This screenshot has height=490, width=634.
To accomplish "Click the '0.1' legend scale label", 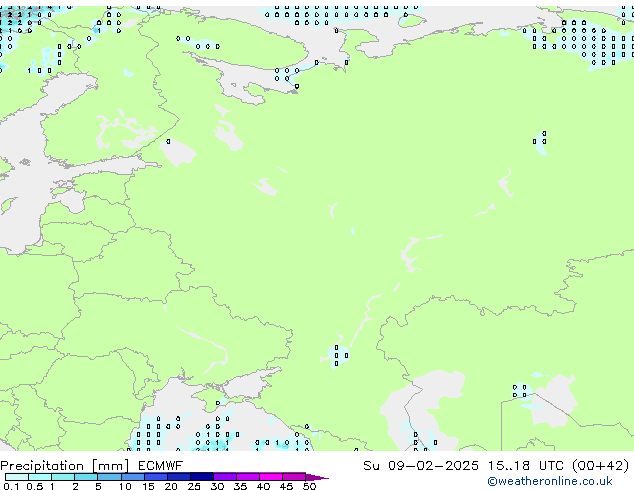I will click(11, 486).
